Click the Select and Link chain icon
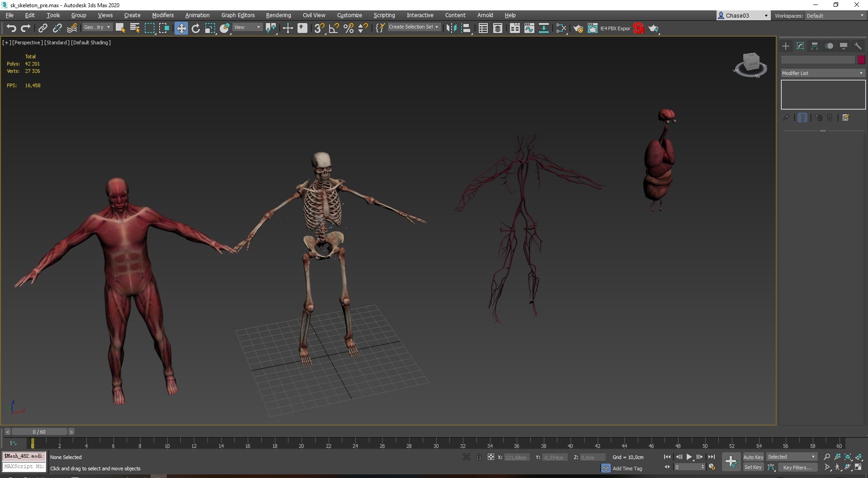 [42, 28]
